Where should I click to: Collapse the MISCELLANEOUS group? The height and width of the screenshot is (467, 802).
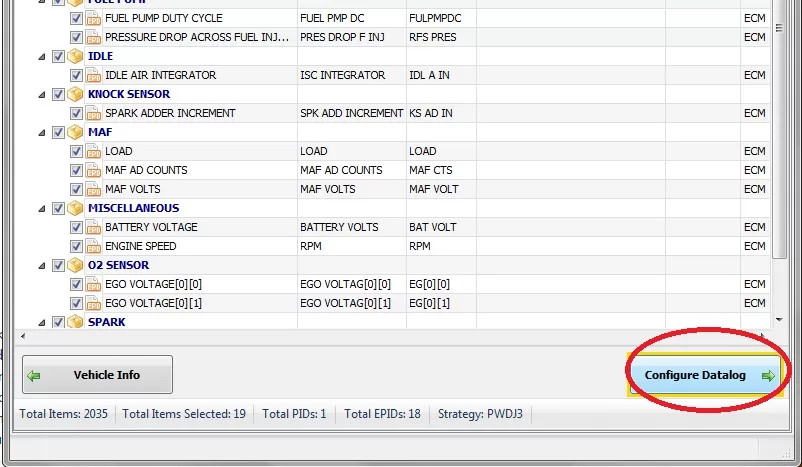[42, 209]
